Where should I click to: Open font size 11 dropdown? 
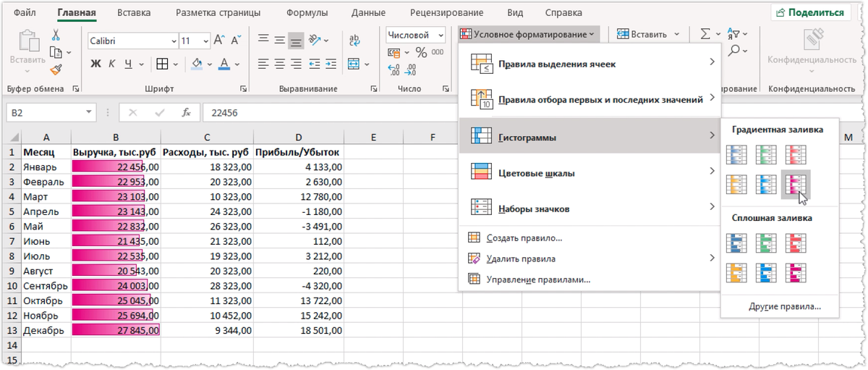206,41
